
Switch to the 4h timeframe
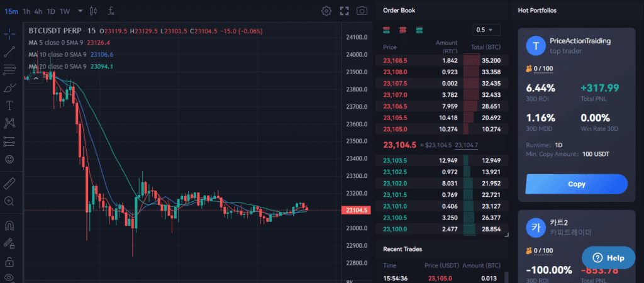click(38, 11)
